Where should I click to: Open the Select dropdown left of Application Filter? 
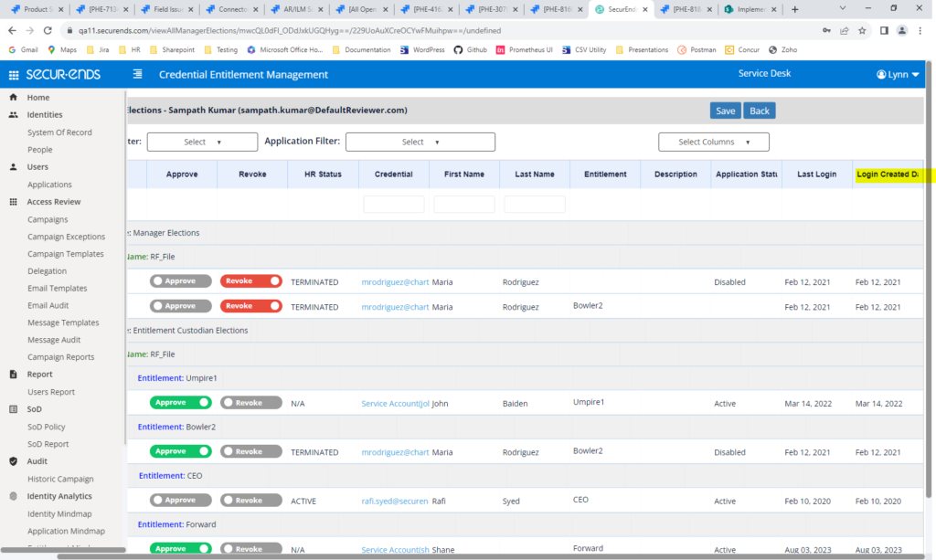[202, 142]
